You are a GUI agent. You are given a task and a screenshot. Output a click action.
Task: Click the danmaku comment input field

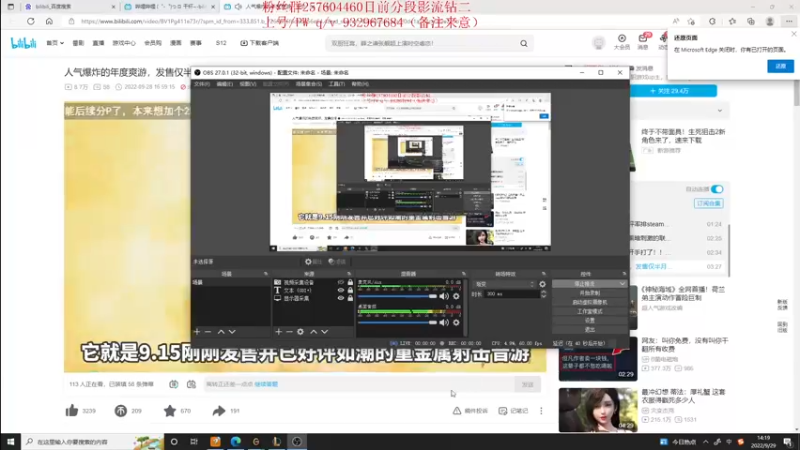point(359,384)
